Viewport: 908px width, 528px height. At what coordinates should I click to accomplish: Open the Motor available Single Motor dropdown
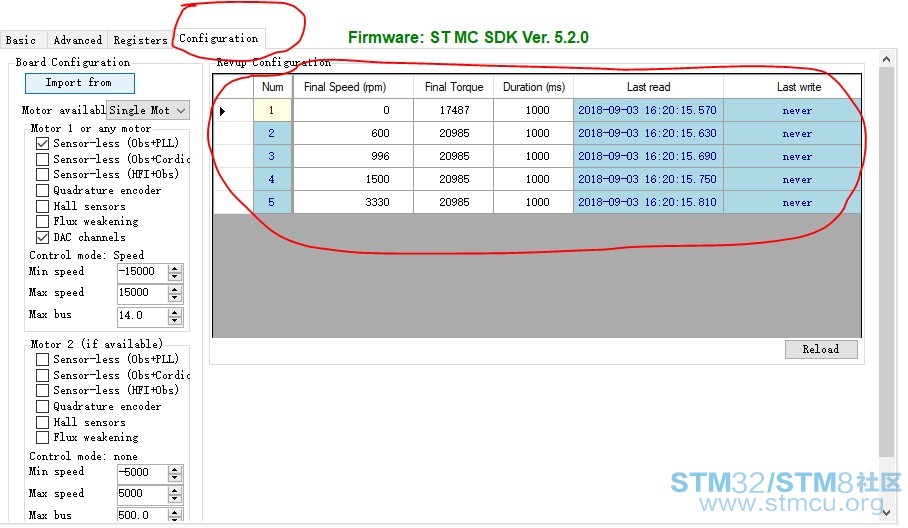148,110
